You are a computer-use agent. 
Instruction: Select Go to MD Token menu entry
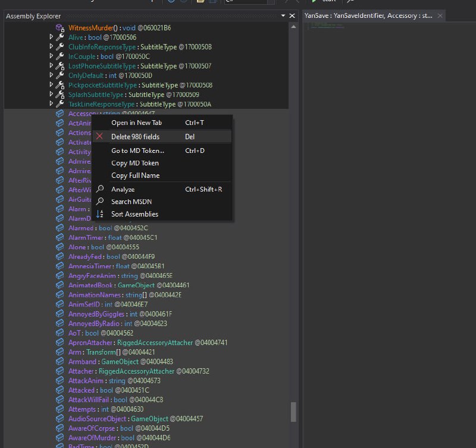click(137, 151)
